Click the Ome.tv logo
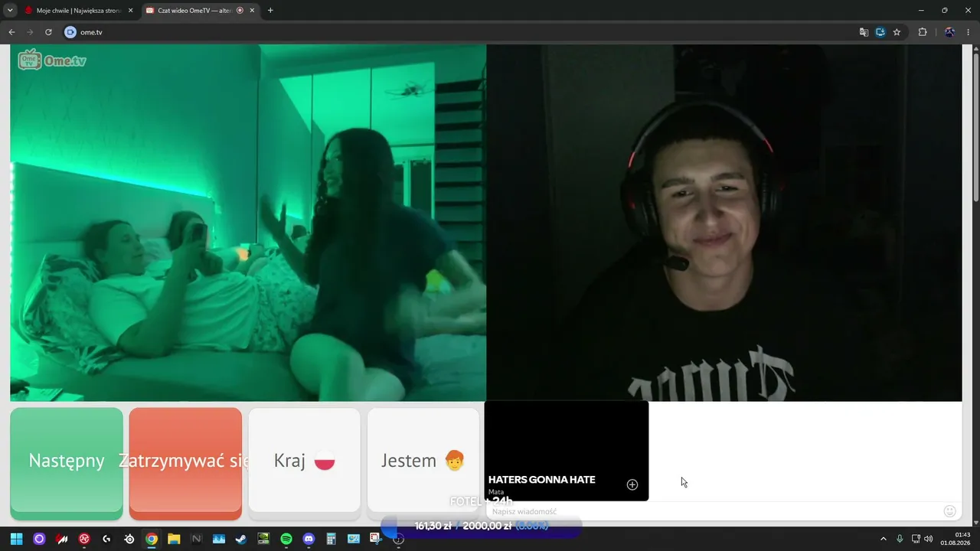980x551 pixels. [x=52, y=60]
